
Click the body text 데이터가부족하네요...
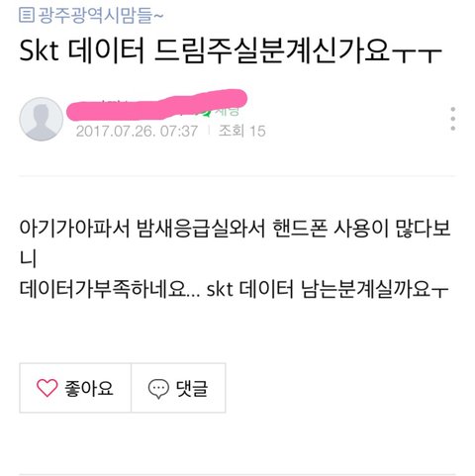(110, 289)
